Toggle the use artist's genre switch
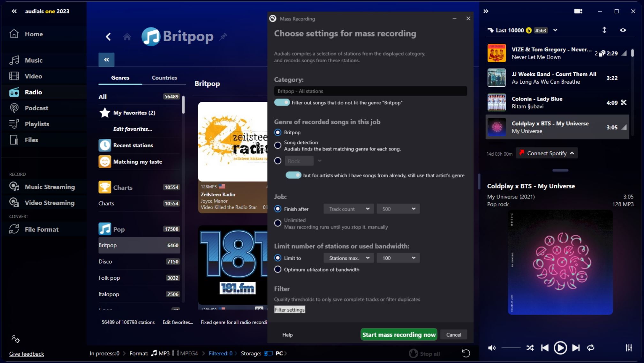The height and width of the screenshot is (363, 644). 293,175
